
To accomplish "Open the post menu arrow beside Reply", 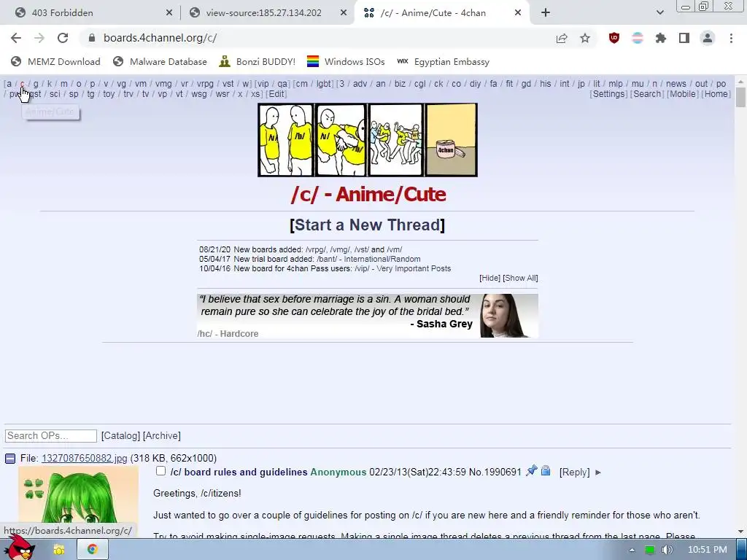I will [598, 472].
